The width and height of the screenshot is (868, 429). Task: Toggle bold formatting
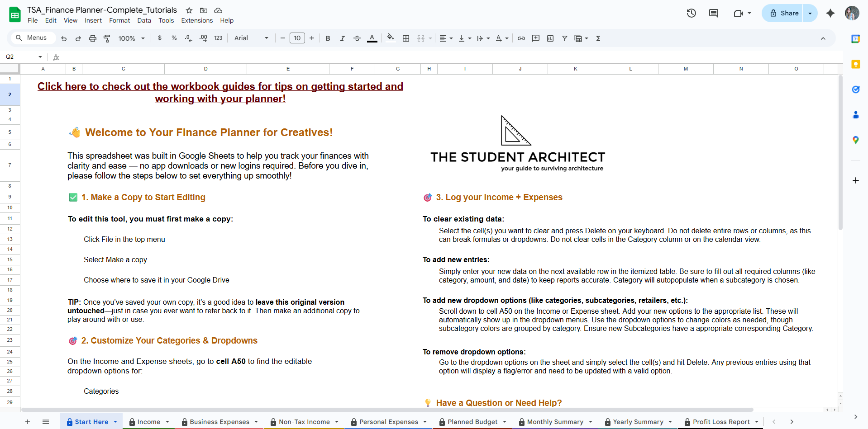328,38
